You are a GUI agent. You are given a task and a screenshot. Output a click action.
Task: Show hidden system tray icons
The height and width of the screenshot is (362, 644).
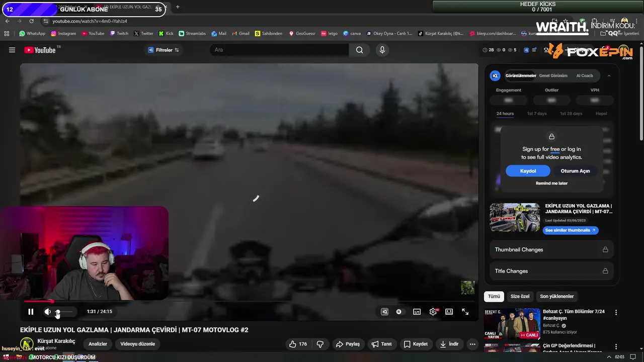609,357
